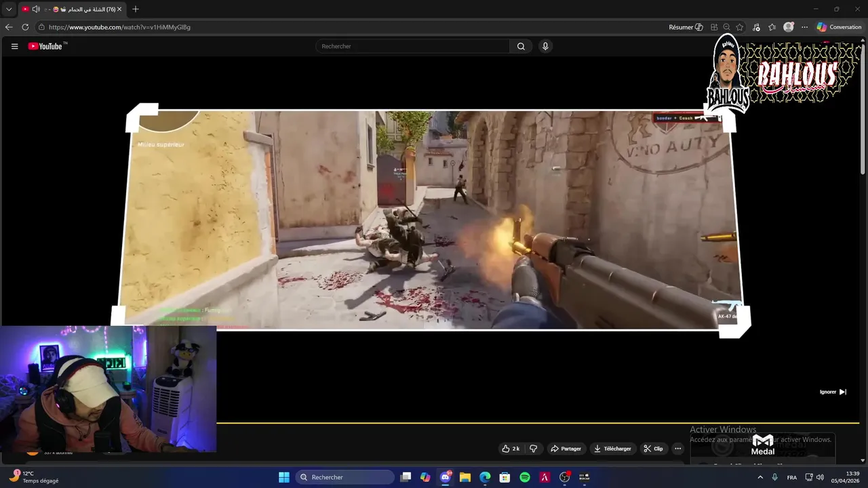Add this page to favorites star
This screenshot has width=868, height=488.
(x=740, y=27)
